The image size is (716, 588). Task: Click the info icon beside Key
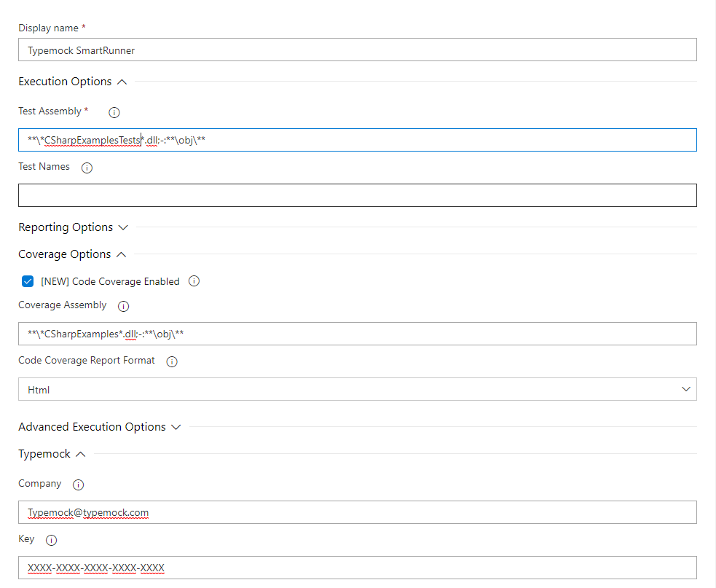[x=51, y=540]
